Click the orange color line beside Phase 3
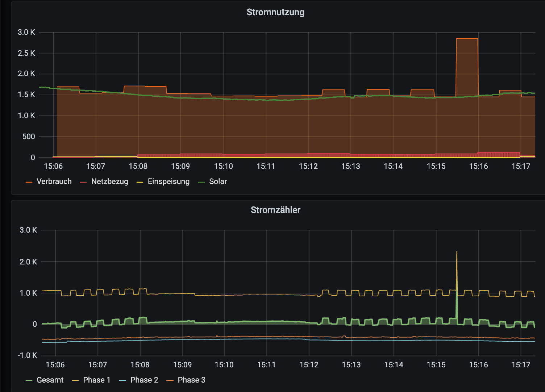 pyautogui.click(x=170, y=380)
